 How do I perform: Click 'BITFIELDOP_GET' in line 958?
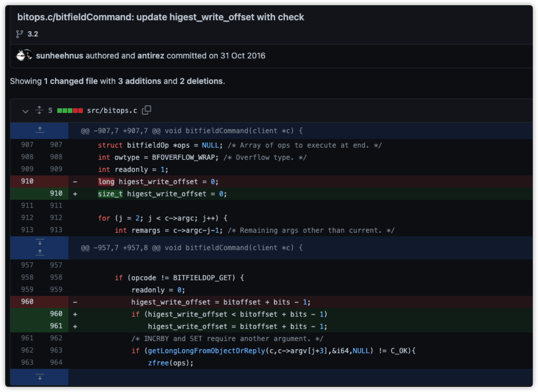pyautogui.click(x=202, y=278)
